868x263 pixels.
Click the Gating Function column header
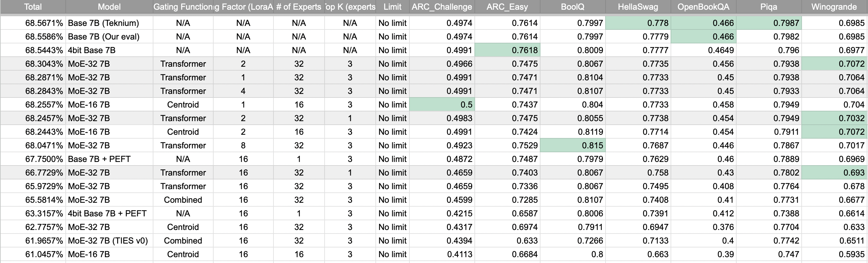[x=183, y=7]
